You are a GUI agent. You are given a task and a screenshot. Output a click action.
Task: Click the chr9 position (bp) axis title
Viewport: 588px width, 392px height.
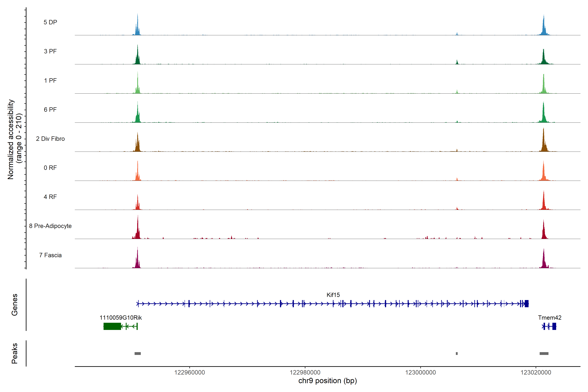click(327, 381)
